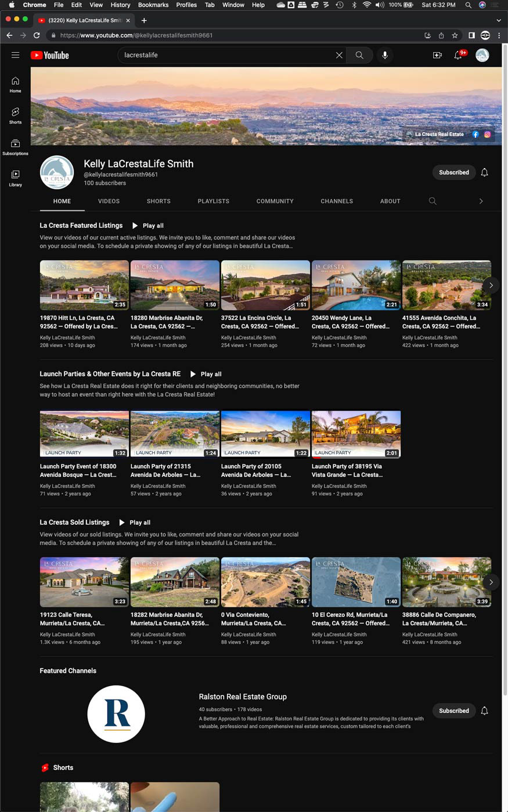This screenshot has width=508, height=812.
Task: Open Ralston Real Estate Group channel link
Action: pos(243,697)
